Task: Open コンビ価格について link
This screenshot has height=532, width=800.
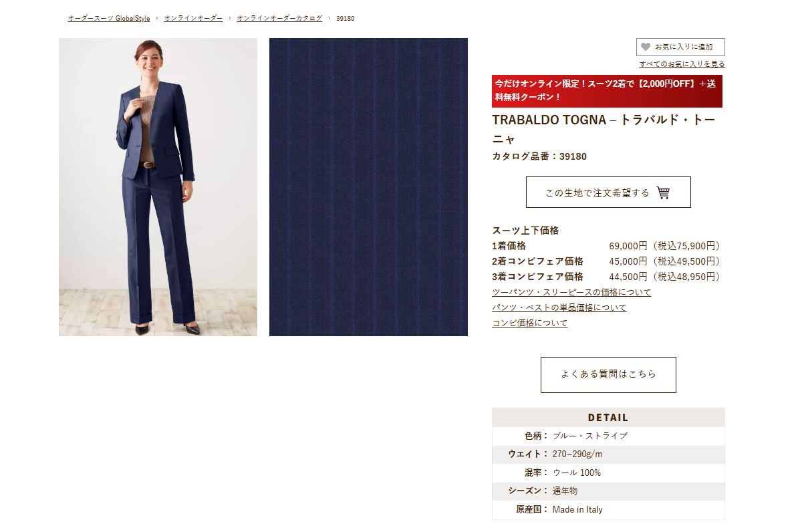Action: [529, 323]
